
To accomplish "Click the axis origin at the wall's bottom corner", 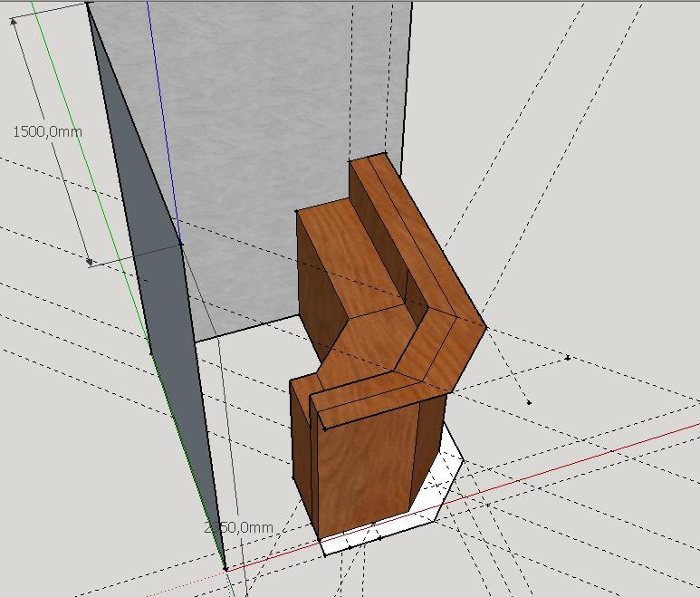I will point(225,568).
